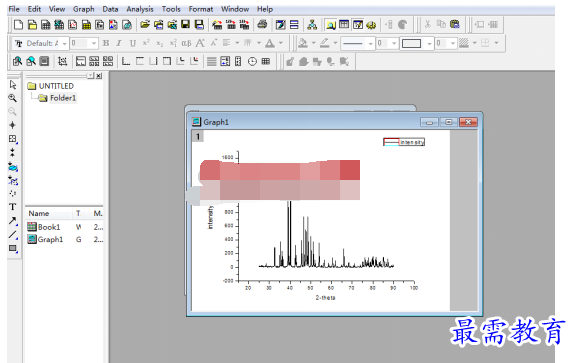
Task: Open the Window menu
Action: tap(235, 9)
